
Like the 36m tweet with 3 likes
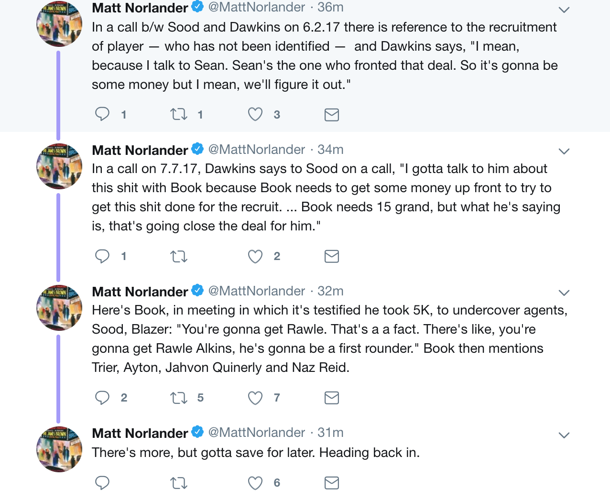pos(255,114)
